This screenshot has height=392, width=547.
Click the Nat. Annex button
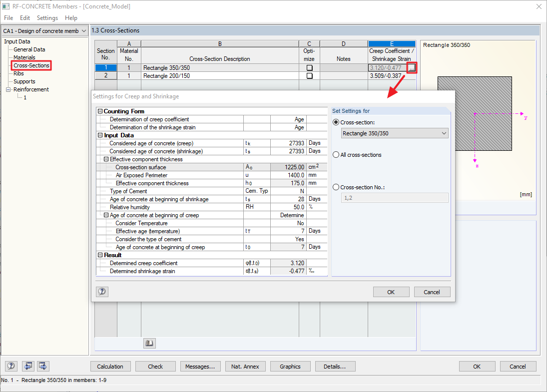245,366
